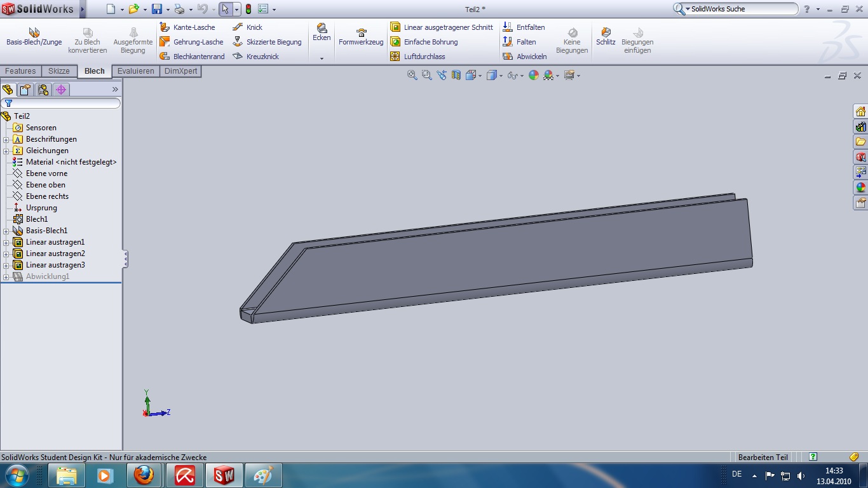
Task: Select the Schlitz tool
Action: coord(606,36)
